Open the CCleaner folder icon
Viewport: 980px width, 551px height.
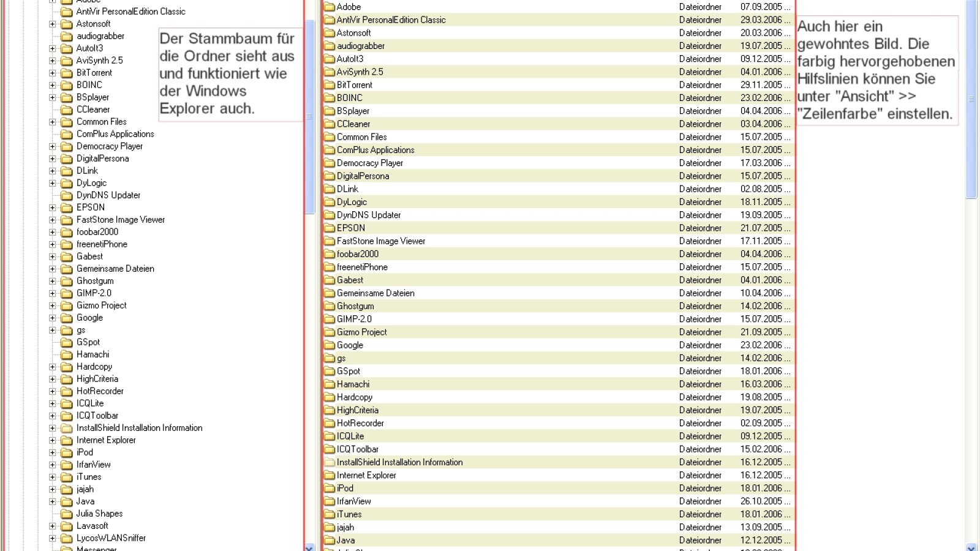coord(330,124)
